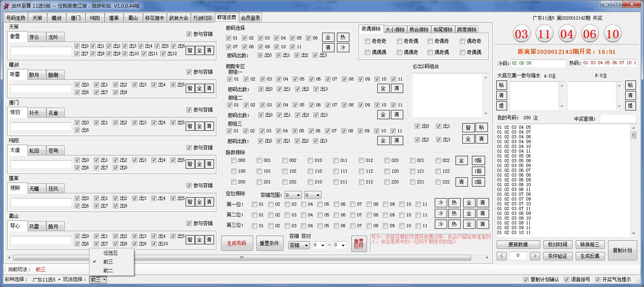Open the first 容错范围 dropdown
This screenshot has width=644, height=287.
pos(293,195)
